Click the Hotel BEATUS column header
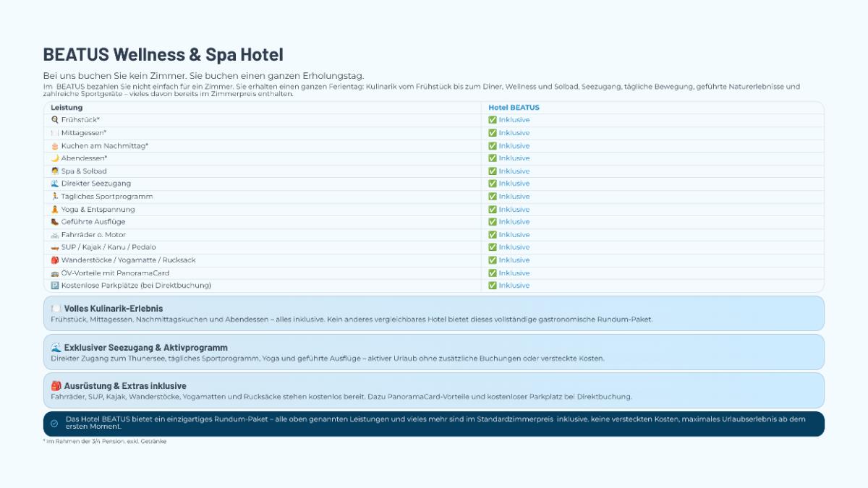The width and height of the screenshot is (868, 488). 514,108
